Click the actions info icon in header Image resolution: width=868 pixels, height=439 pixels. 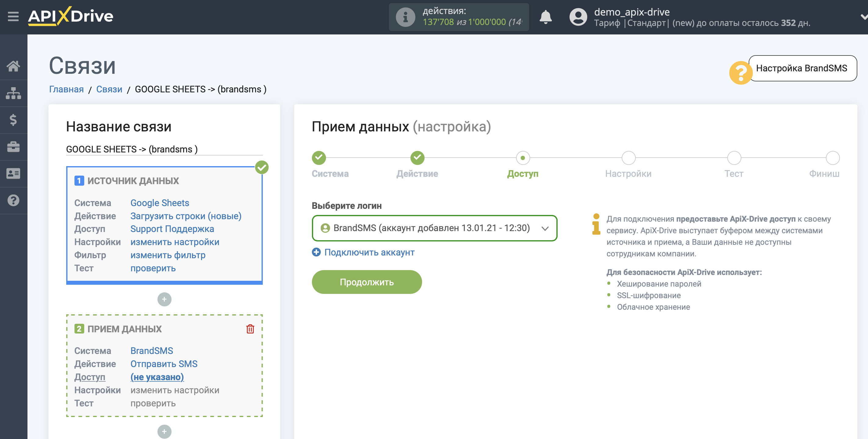coord(405,17)
